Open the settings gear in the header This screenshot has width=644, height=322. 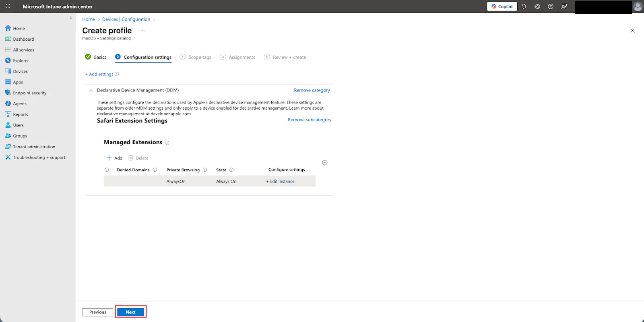(537, 6)
